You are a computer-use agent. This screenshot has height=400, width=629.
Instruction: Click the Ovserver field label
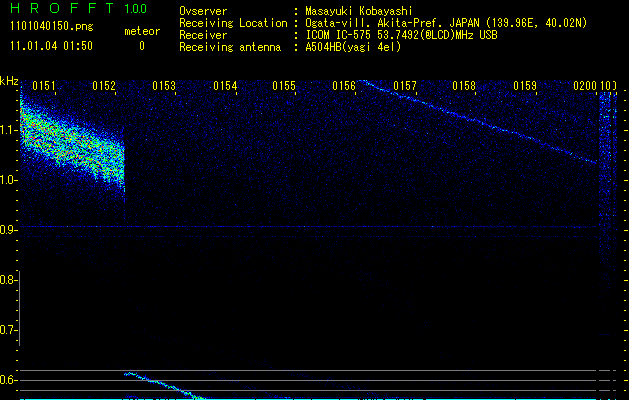pos(203,11)
